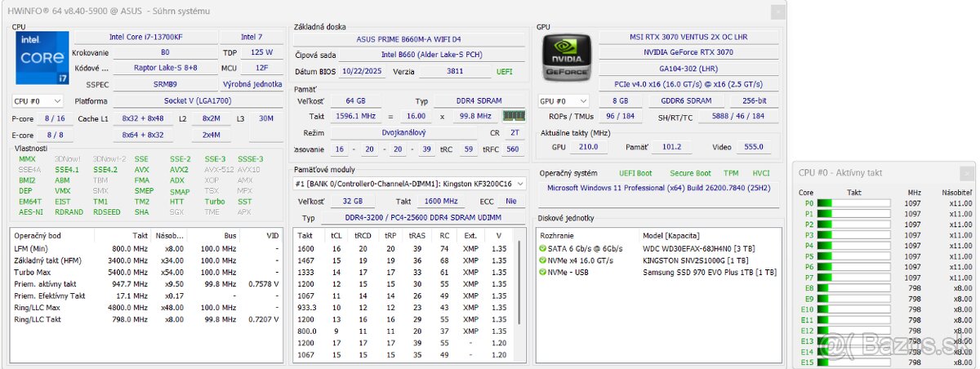980x369 pixels.
Task: Click the UEFI label next to BIOS version
Action: click(x=504, y=72)
